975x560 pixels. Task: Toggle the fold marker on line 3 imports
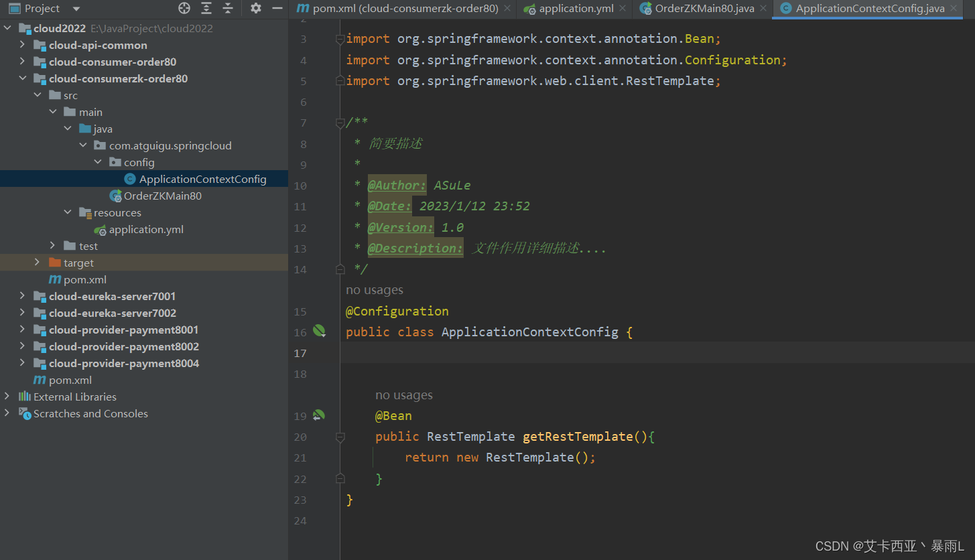coord(340,39)
